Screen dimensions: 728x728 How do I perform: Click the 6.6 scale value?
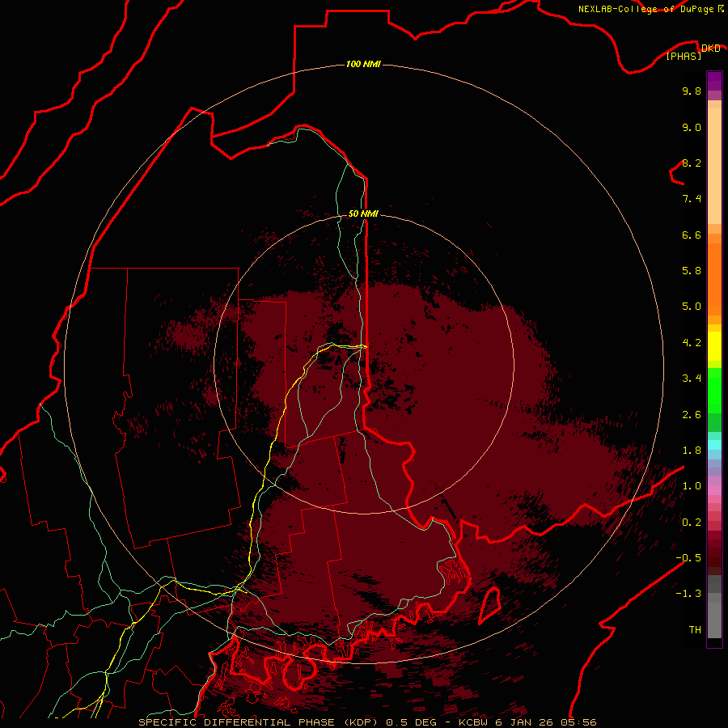pos(692,235)
